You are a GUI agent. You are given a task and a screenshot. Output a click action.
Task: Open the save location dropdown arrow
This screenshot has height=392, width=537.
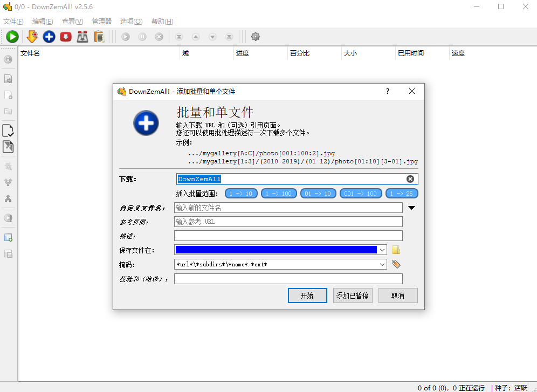pyautogui.click(x=382, y=250)
